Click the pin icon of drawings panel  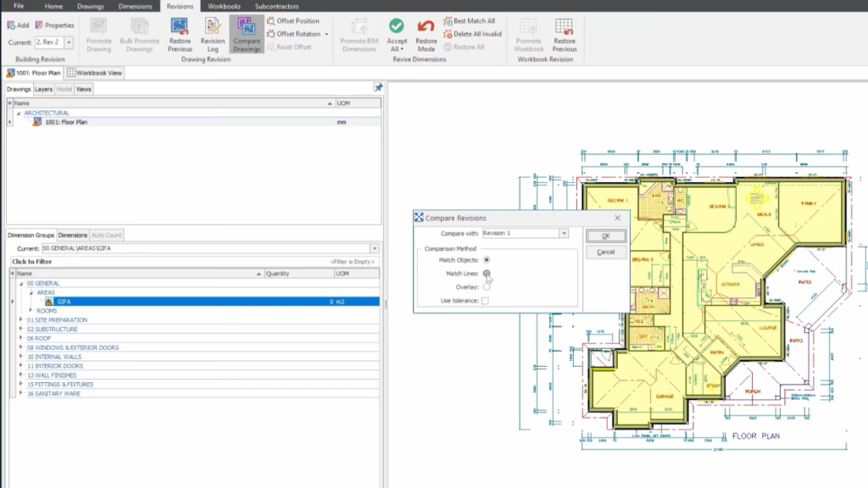378,87
